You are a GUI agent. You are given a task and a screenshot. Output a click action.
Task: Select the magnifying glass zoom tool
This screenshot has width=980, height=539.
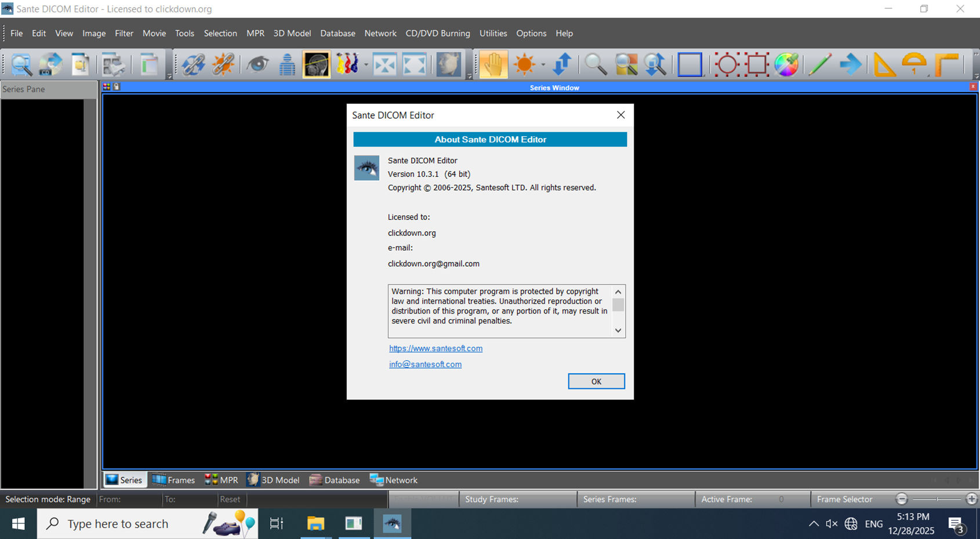coord(596,64)
